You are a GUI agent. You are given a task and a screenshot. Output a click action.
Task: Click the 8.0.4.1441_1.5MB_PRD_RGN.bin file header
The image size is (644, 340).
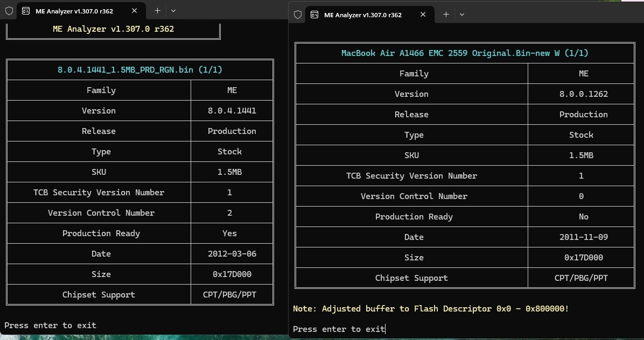point(140,69)
